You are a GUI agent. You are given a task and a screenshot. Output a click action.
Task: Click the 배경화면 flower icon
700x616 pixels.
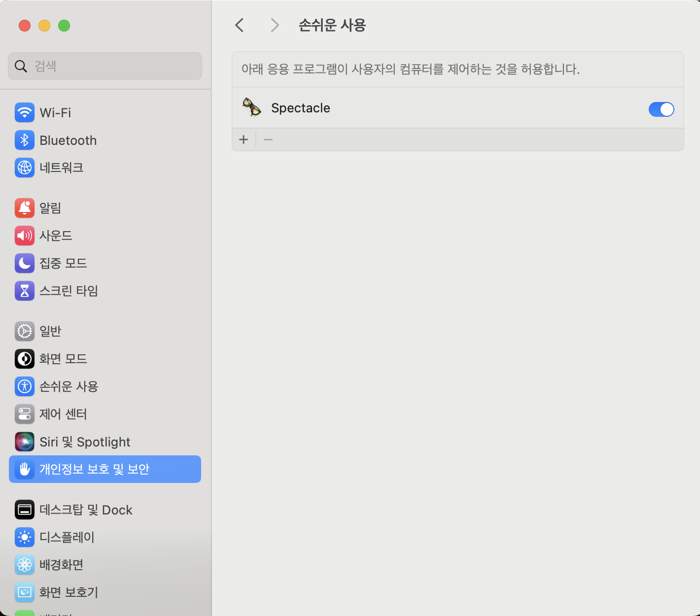point(25,565)
